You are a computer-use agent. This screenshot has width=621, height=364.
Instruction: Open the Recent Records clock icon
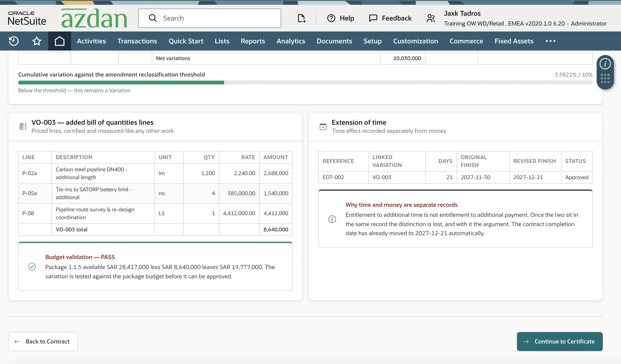(14, 41)
